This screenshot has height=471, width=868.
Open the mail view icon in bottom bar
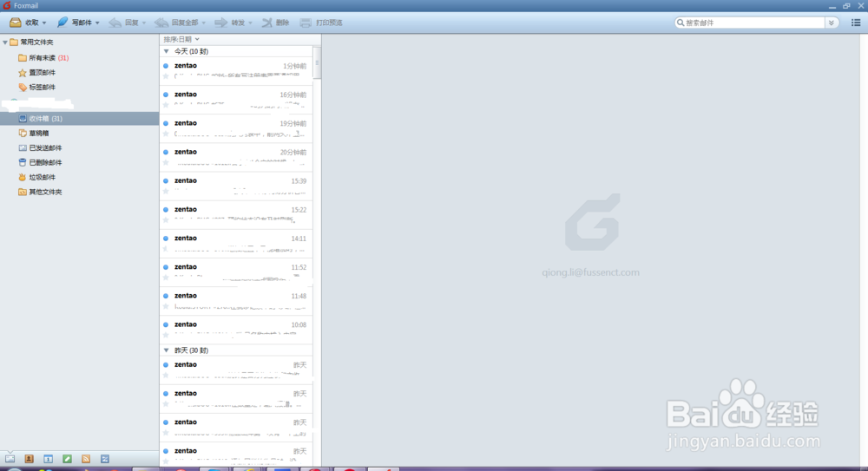click(10, 459)
